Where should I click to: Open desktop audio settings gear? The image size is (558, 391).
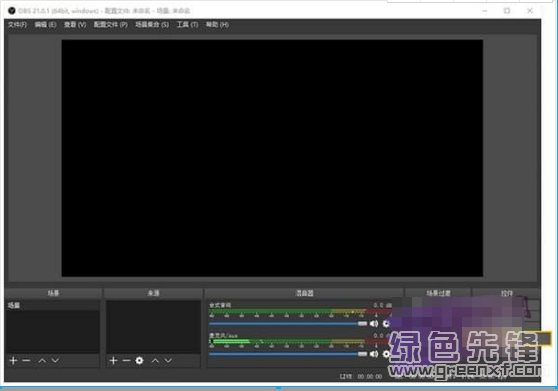(386, 323)
